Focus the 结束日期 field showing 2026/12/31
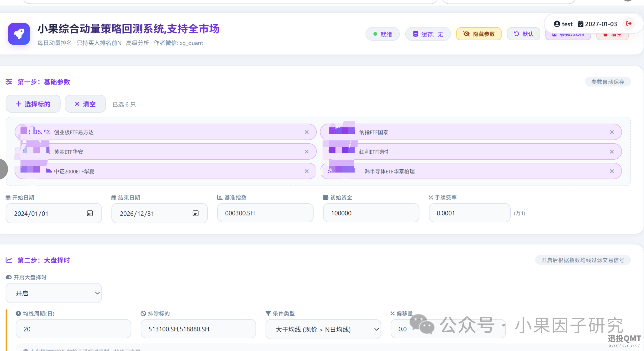This screenshot has width=644, height=351. tap(159, 213)
